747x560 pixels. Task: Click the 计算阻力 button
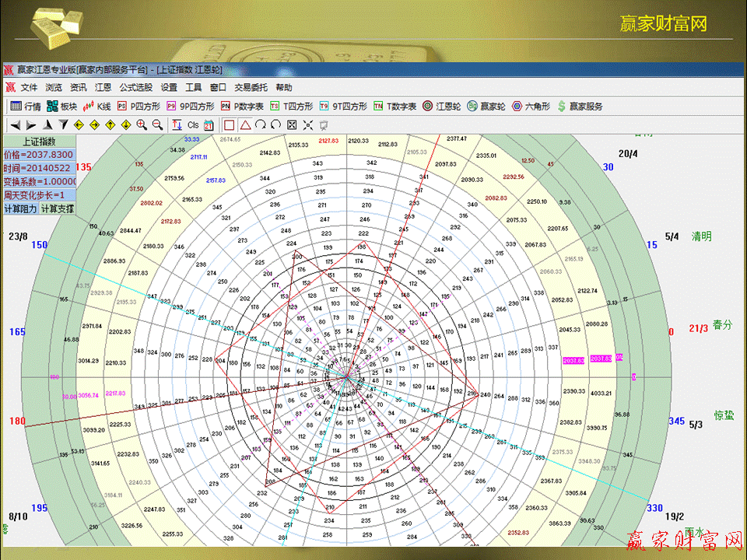coord(19,208)
